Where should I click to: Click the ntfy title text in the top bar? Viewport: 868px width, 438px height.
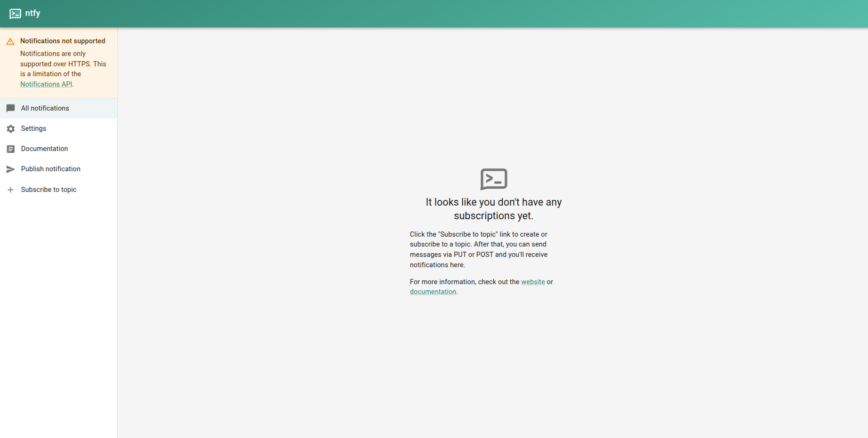coord(33,13)
